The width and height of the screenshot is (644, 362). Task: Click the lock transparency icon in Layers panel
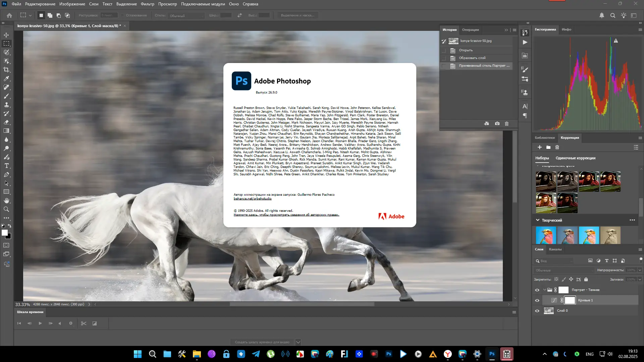click(556, 279)
